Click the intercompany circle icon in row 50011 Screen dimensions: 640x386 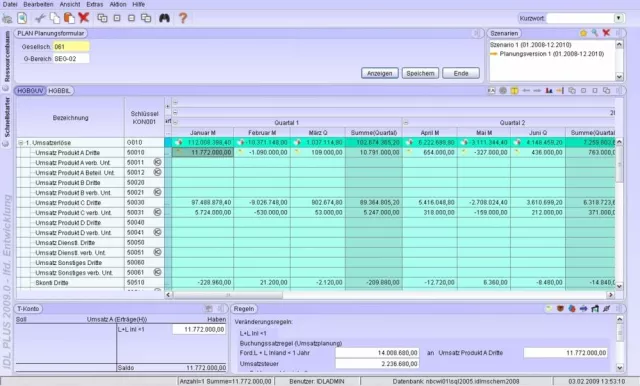pyautogui.click(x=157, y=162)
